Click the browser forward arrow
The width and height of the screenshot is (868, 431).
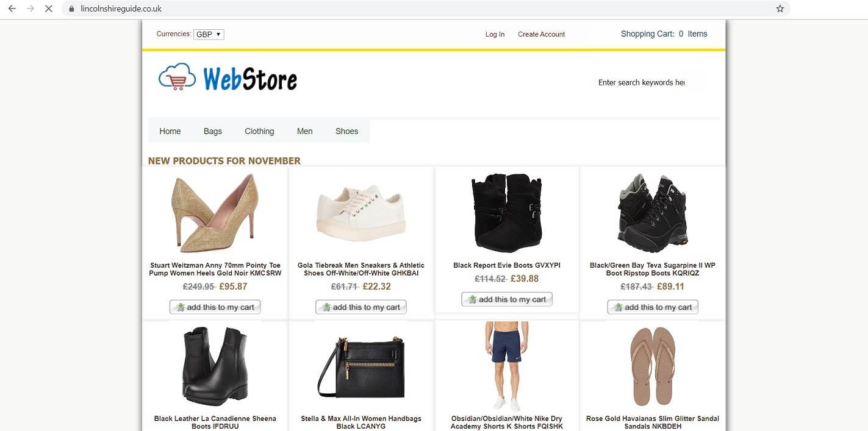pos(30,9)
